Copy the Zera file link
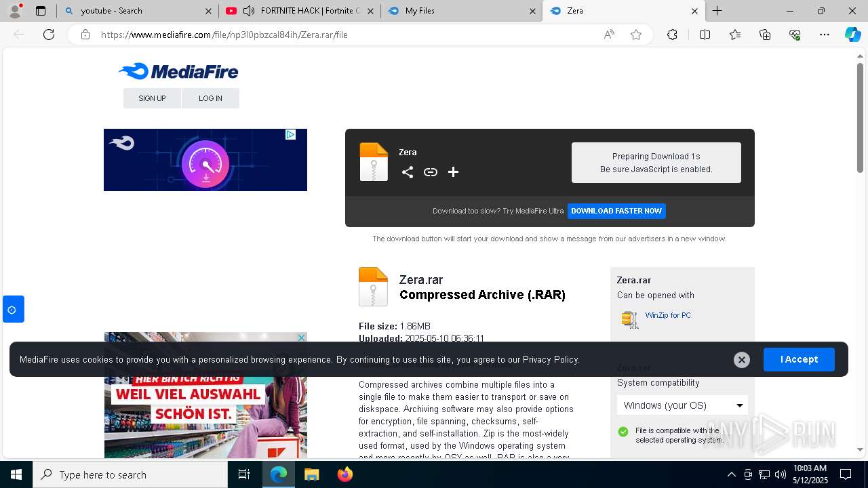 pyautogui.click(x=431, y=172)
